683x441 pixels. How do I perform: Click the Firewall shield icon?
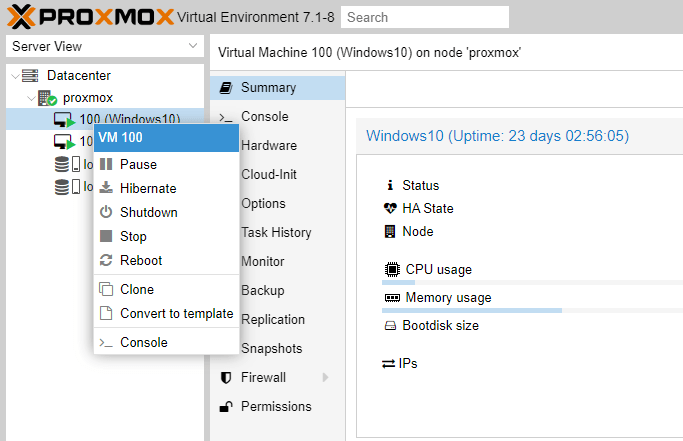tap(226, 377)
